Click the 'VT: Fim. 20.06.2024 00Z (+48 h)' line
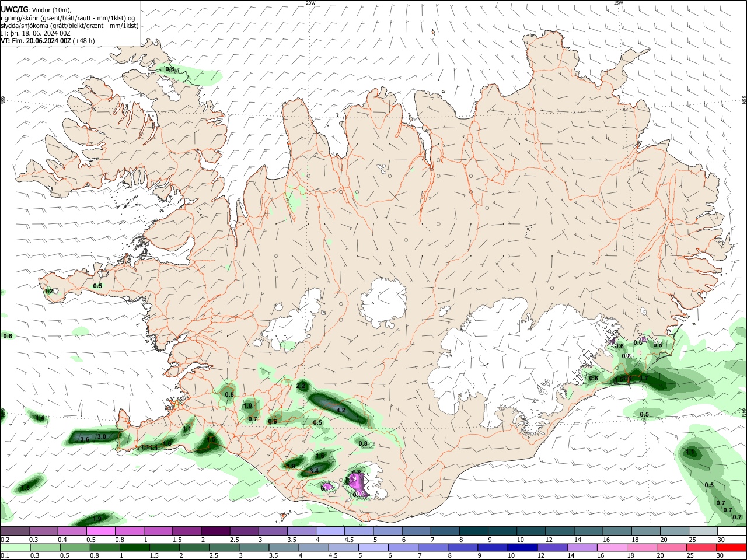Screen dimensions: 747x560 click(x=47, y=41)
